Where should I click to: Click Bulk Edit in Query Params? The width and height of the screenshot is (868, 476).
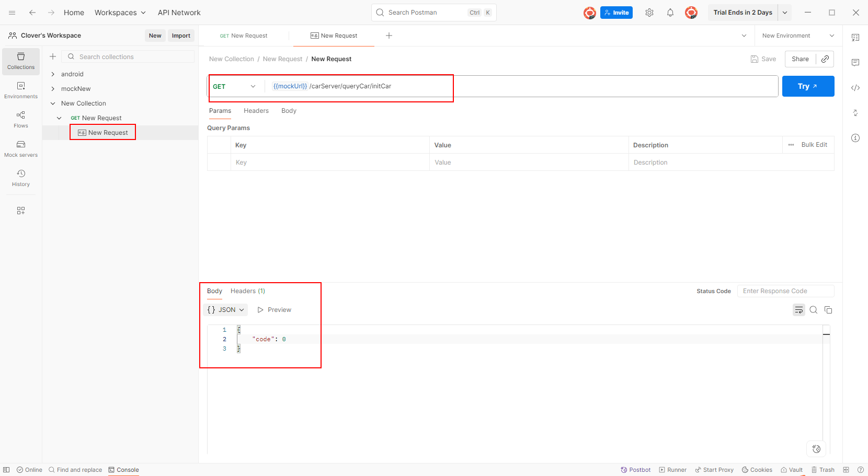click(814, 145)
